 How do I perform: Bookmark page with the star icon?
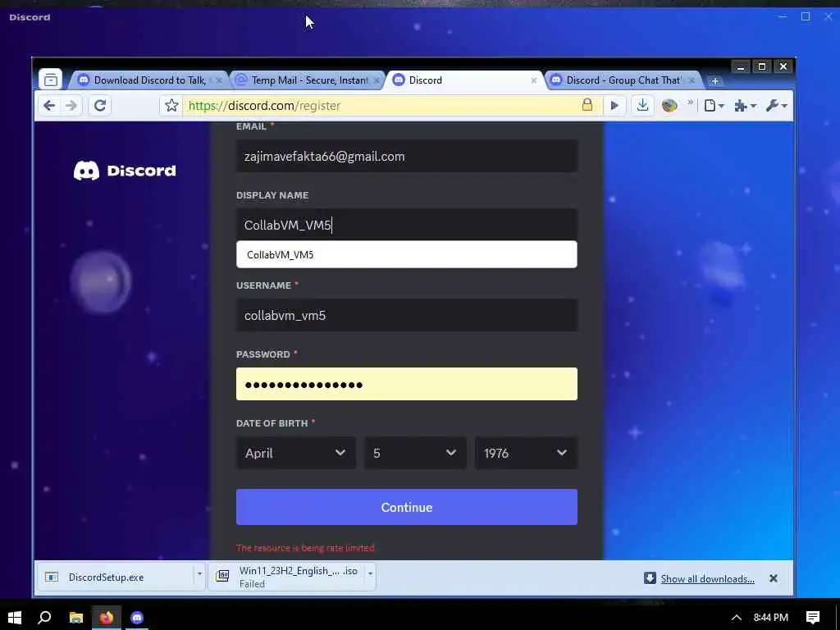[171, 106]
